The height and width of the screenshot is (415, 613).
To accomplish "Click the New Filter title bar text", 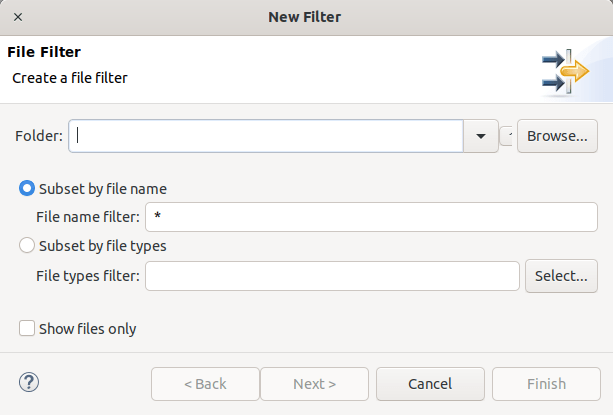I will [x=306, y=17].
